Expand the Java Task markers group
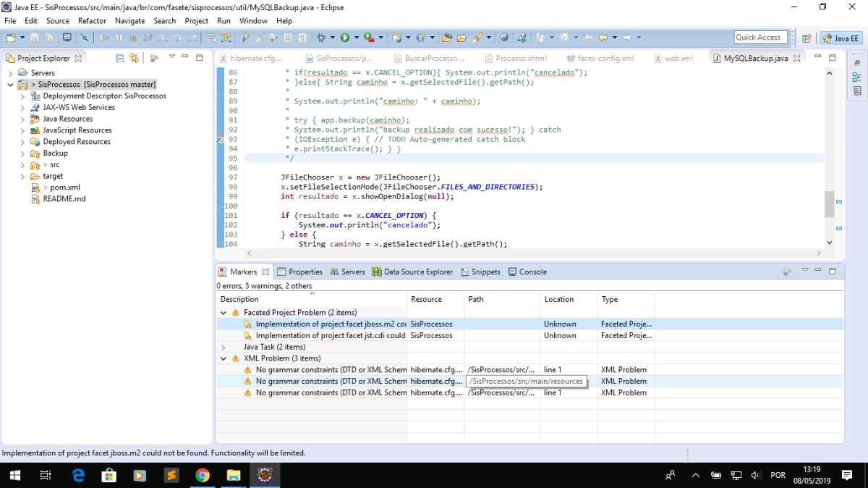 224,347
